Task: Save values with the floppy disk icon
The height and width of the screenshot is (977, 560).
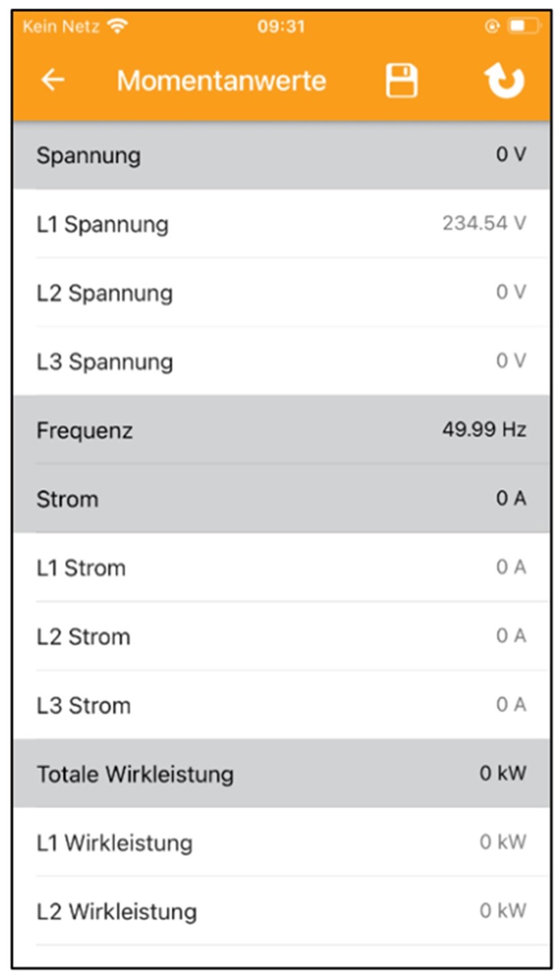Action: [x=402, y=81]
